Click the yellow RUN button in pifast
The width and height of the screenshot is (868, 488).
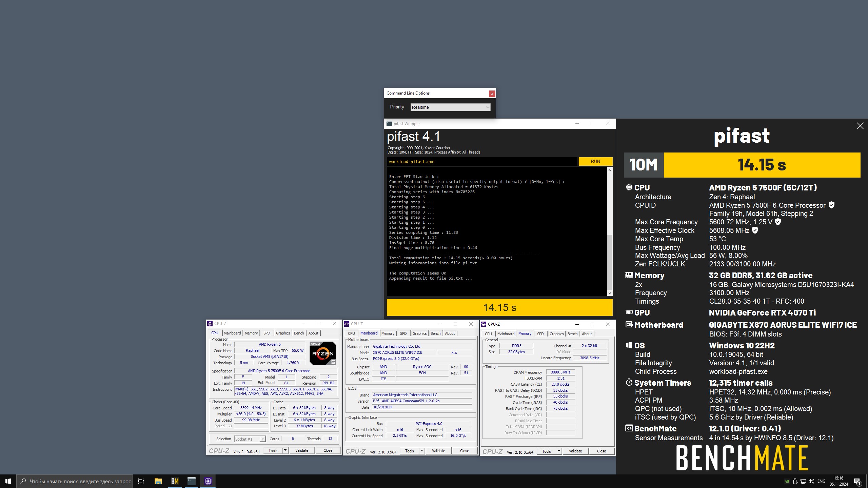point(595,161)
